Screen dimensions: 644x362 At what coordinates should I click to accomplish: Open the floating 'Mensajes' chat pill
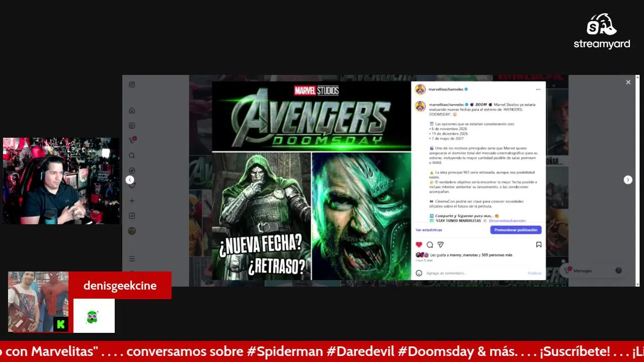594,270
